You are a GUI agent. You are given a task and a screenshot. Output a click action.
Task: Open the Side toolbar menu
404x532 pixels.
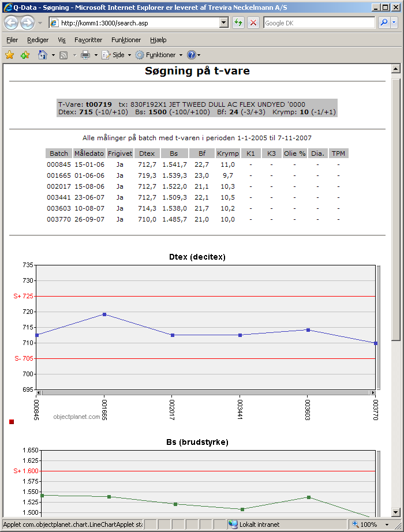[x=117, y=55]
